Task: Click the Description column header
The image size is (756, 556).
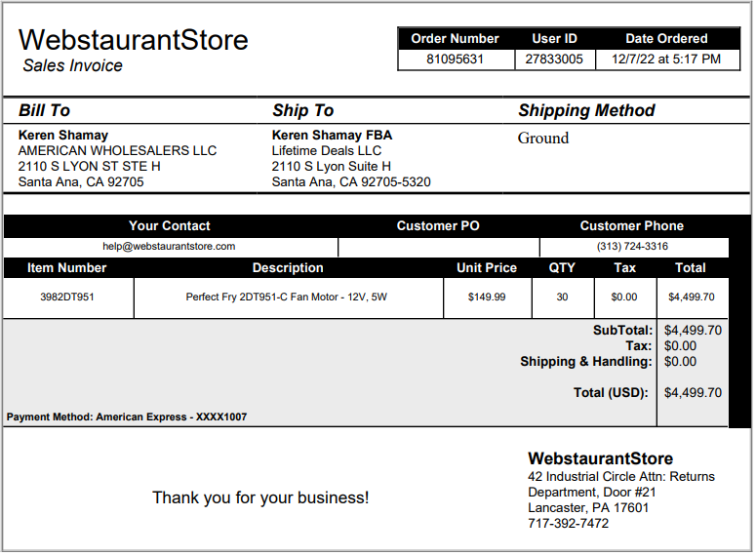Action: point(289,268)
